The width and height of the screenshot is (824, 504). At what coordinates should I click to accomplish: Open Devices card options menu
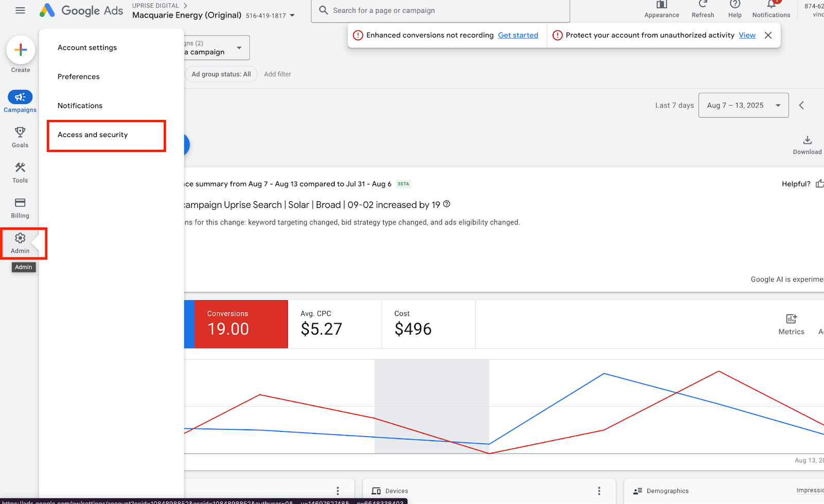(x=599, y=491)
